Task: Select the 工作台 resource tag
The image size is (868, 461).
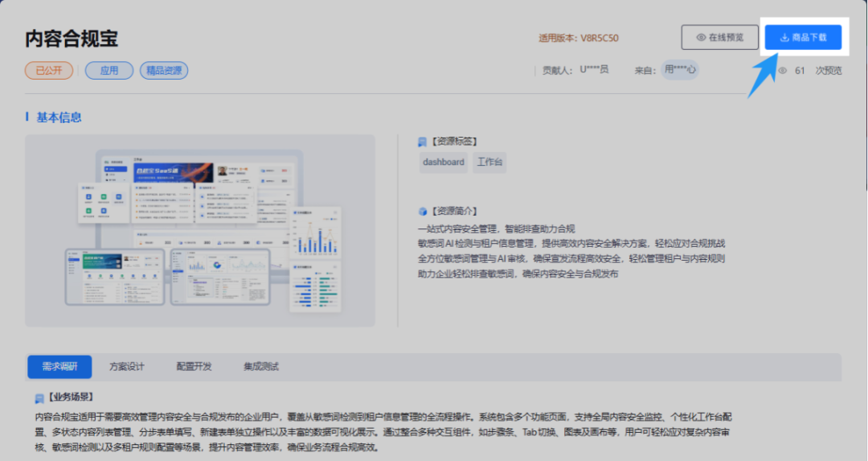Action: coord(489,163)
